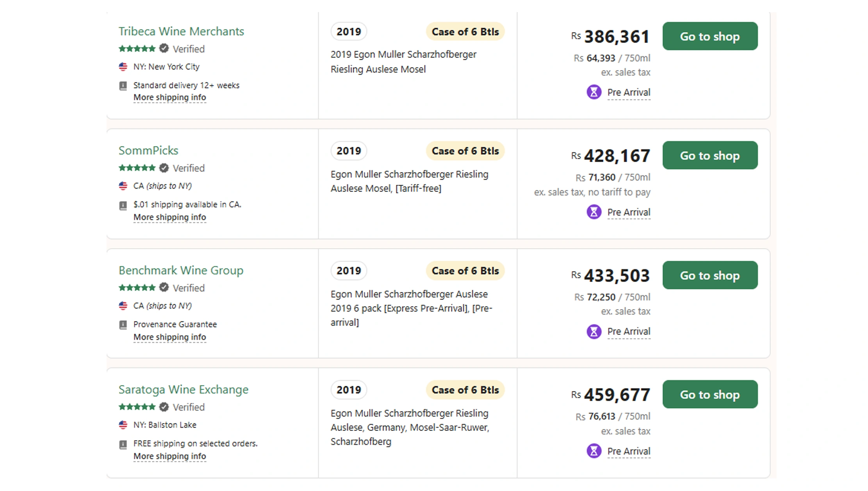Image resolution: width=868 pixels, height=491 pixels.
Task: Open the Saratoga Wine Exchange merchant link
Action: (184, 389)
